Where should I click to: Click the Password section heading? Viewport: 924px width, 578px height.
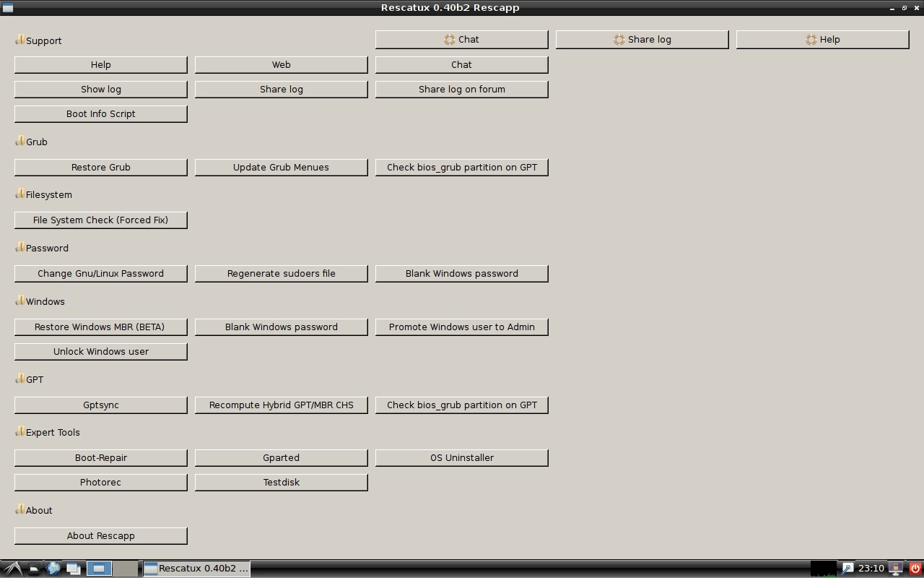click(x=42, y=248)
